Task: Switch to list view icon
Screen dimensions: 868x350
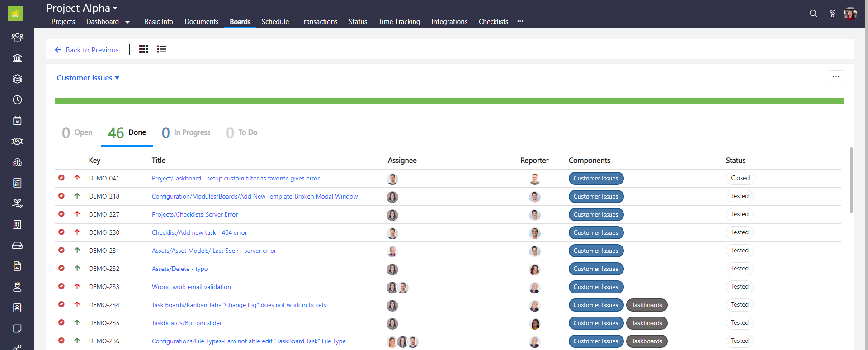Action: (162, 49)
